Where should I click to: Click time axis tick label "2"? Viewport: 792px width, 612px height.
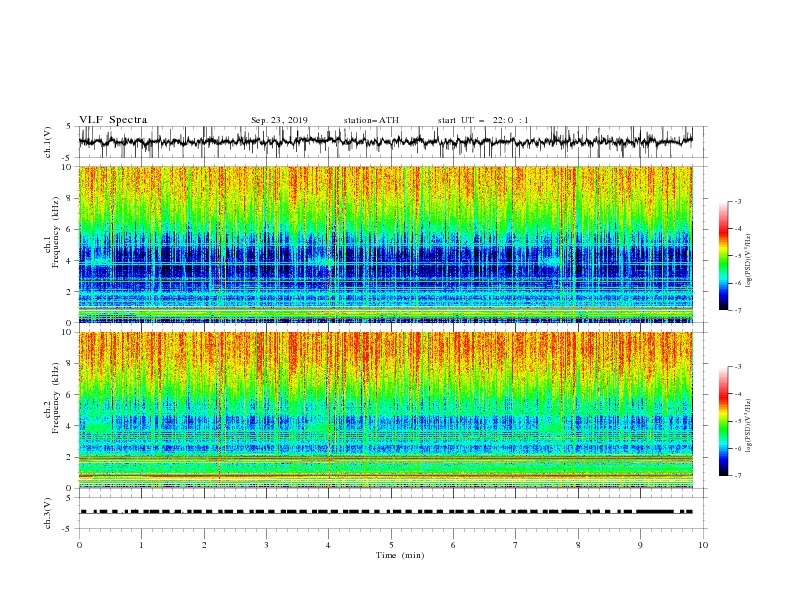coord(204,545)
